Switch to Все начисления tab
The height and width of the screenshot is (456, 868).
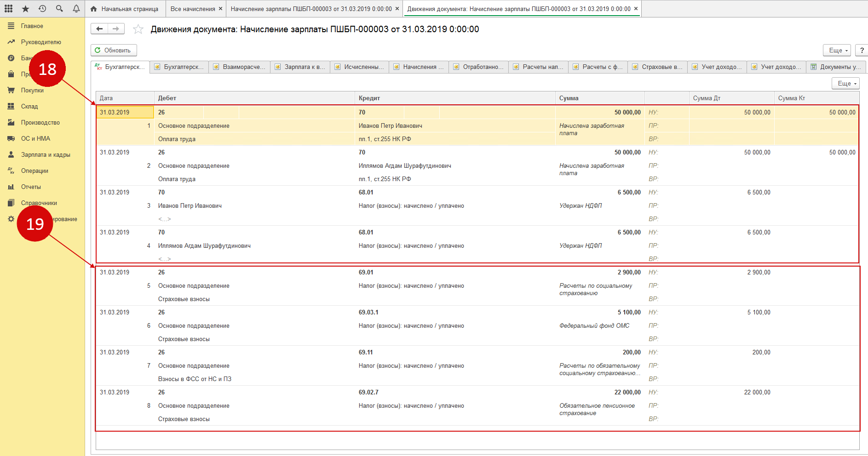193,9
